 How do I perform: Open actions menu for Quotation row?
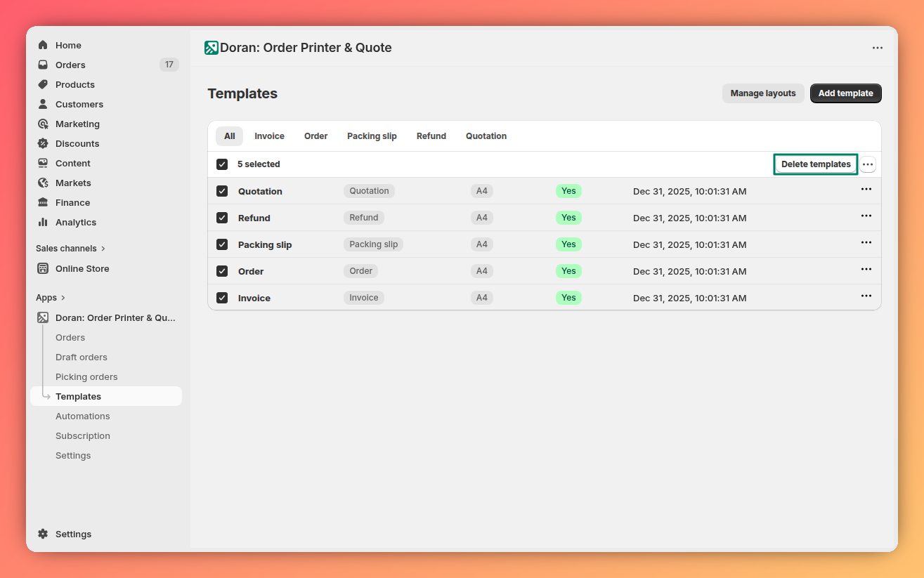866,190
